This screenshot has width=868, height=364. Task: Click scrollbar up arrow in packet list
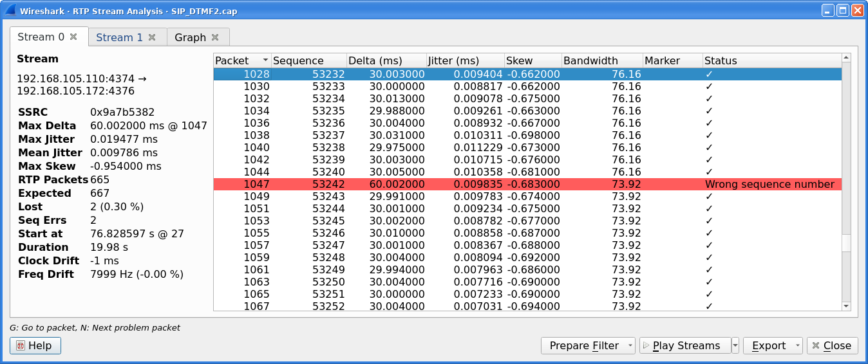[x=846, y=59]
